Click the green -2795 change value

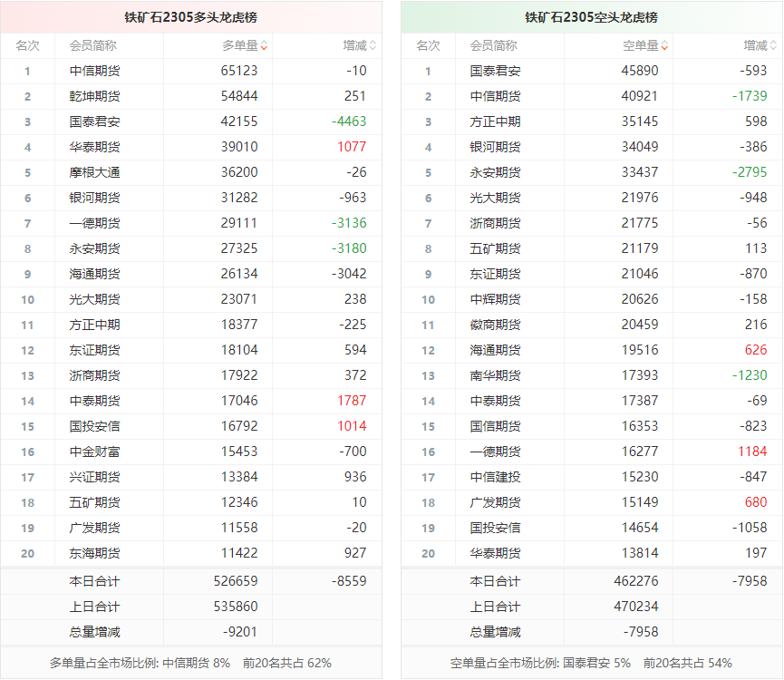750,172
